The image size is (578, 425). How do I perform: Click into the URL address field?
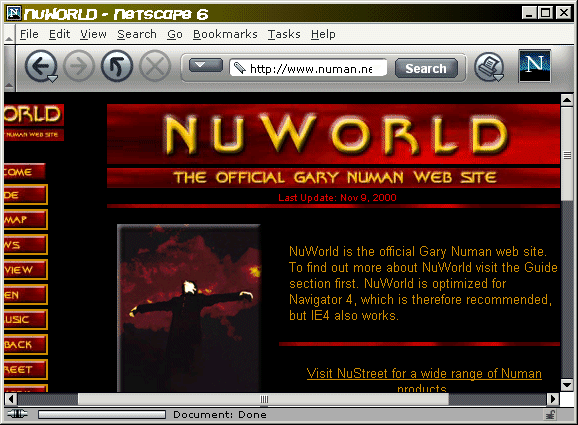308,68
